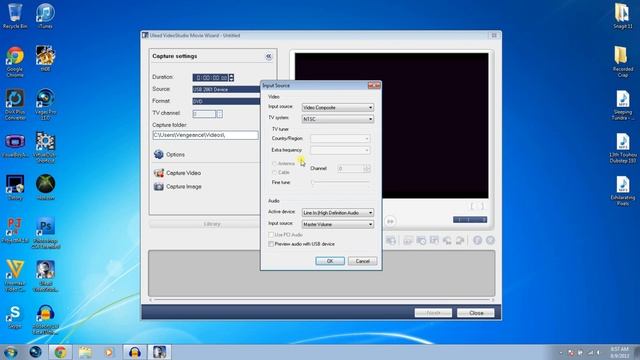Viewport: 640px width, 360px height.
Task: Click the Capture folder path field
Action: (x=205, y=135)
